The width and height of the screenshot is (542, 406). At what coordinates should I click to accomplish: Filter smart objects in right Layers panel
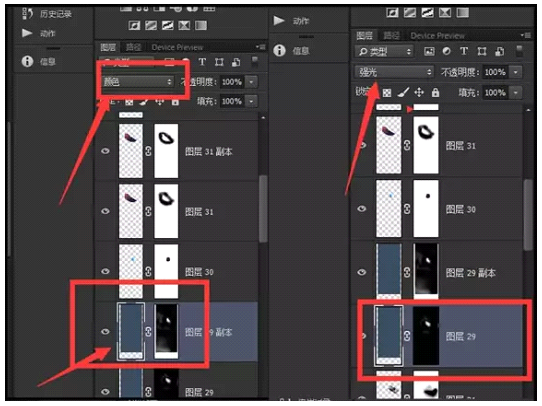tap(499, 51)
